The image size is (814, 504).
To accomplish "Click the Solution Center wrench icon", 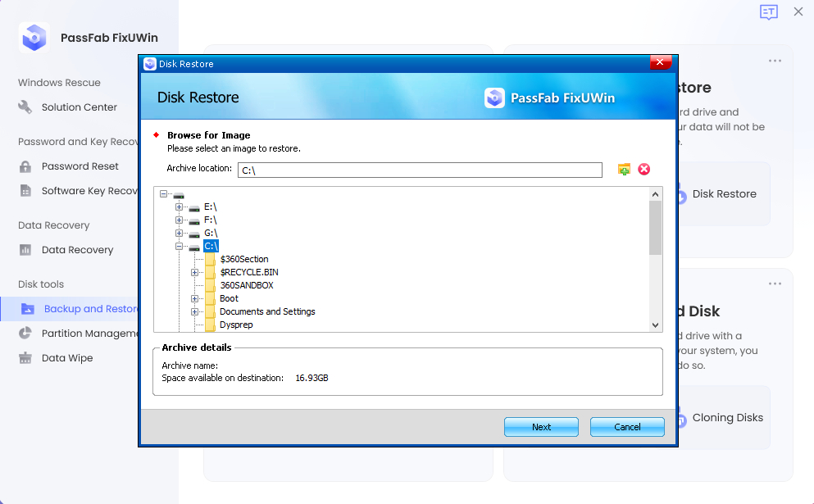I will click(25, 107).
